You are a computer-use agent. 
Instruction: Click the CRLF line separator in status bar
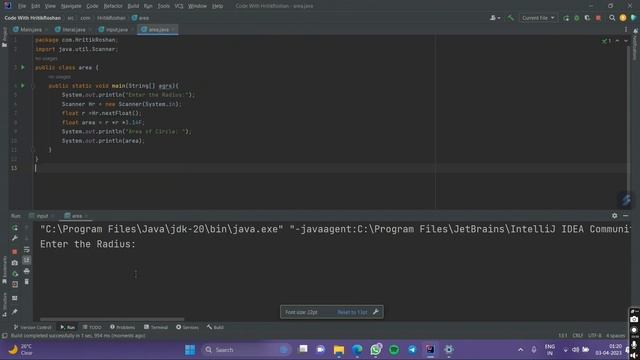578,336
